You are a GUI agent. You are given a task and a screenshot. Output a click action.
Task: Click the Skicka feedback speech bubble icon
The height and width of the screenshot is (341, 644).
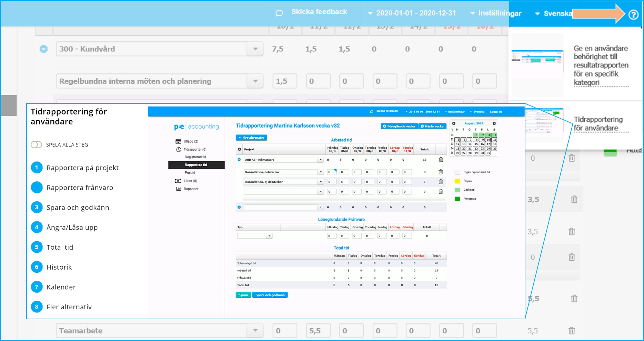click(279, 12)
